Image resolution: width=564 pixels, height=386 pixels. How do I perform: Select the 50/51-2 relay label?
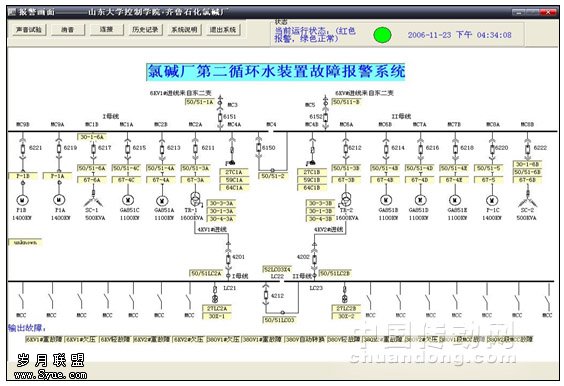(273, 176)
